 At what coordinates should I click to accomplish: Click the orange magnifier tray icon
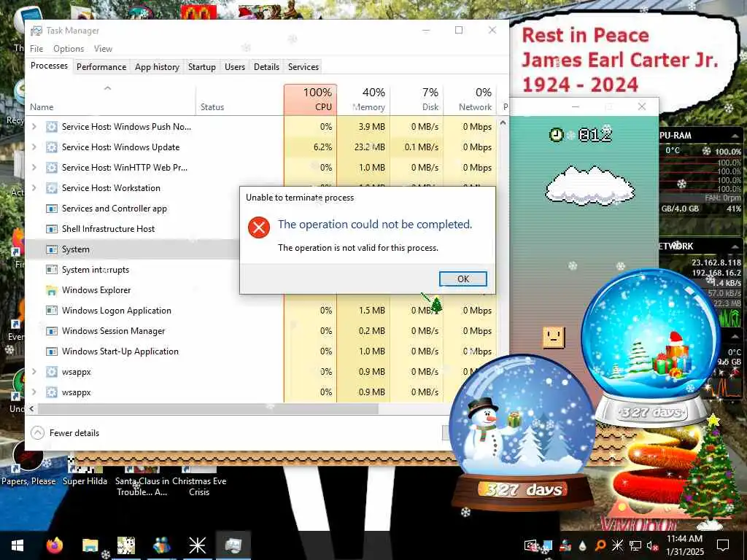tap(600, 545)
